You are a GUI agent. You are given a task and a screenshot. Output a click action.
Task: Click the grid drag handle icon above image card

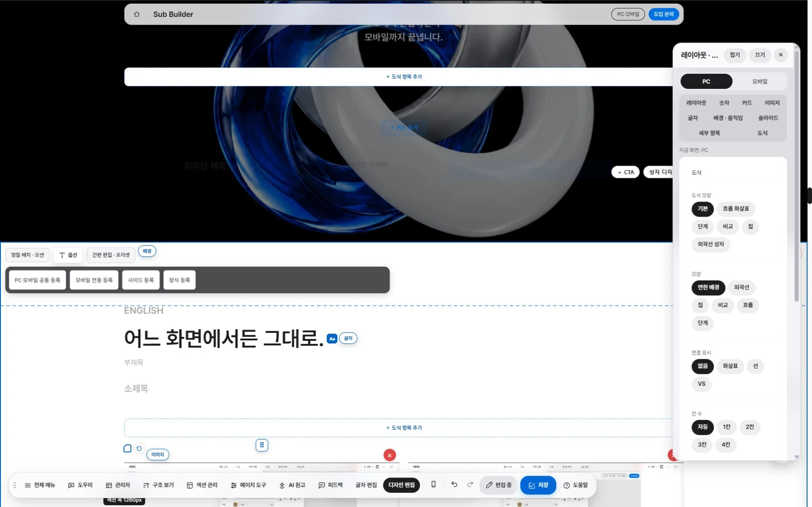(x=262, y=445)
